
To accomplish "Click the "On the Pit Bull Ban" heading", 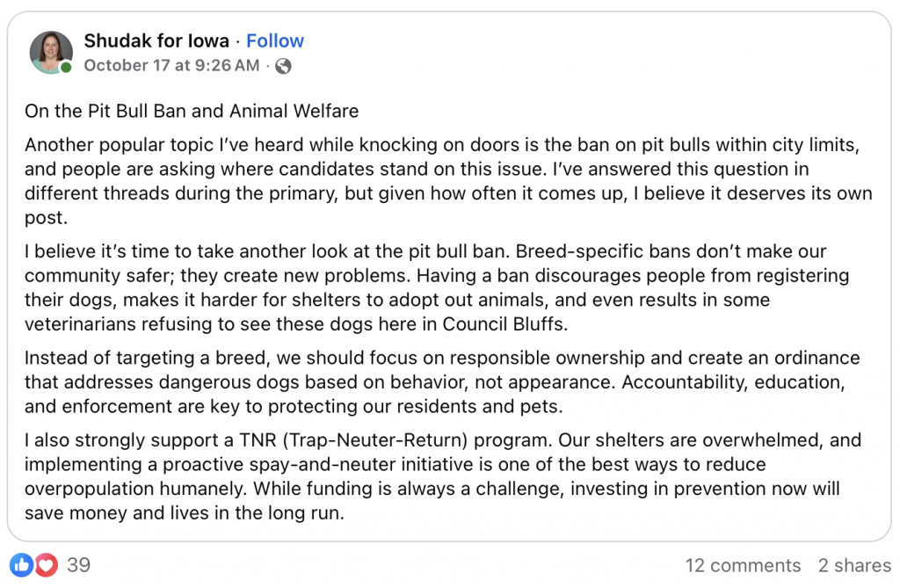I will click(x=192, y=111).
